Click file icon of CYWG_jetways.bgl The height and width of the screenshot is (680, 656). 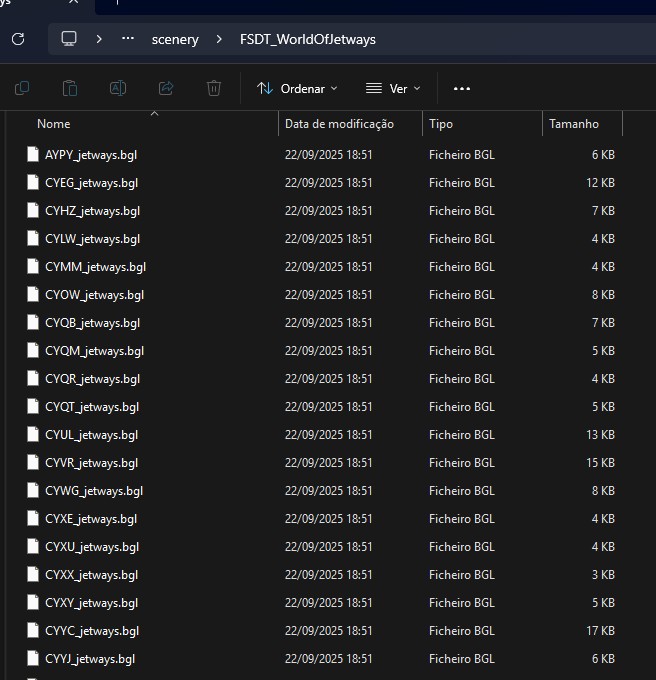tap(33, 490)
